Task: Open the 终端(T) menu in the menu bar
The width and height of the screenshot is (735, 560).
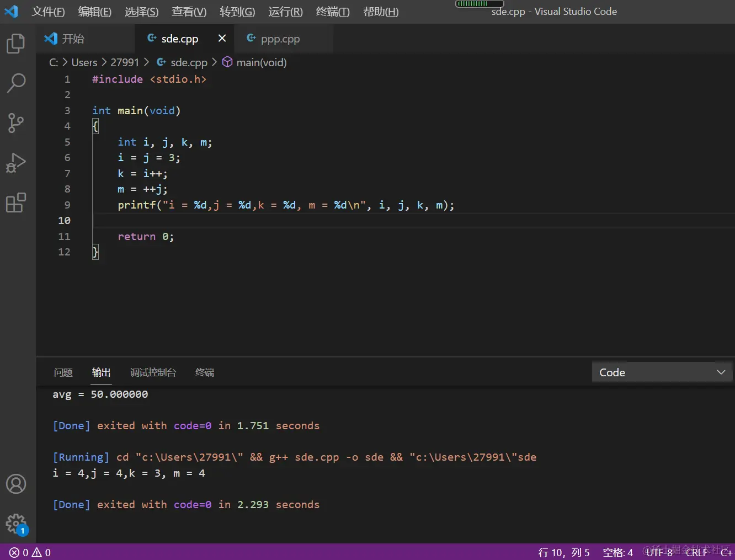Action: click(333, 12)
